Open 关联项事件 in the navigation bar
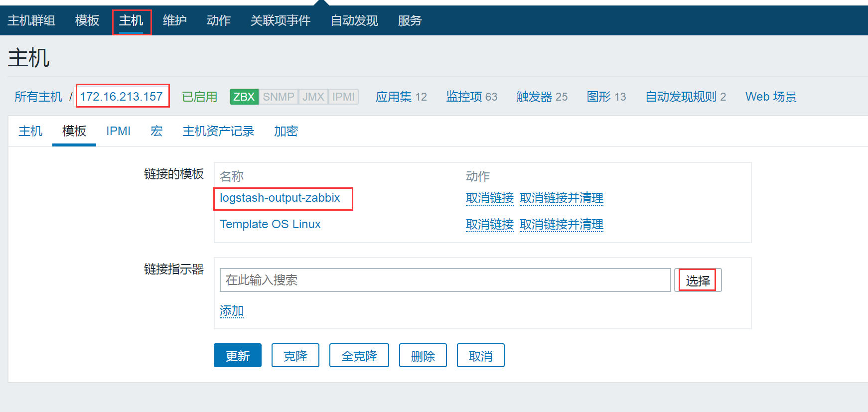Viewport: 868px width, 412px height. [281, 20]
